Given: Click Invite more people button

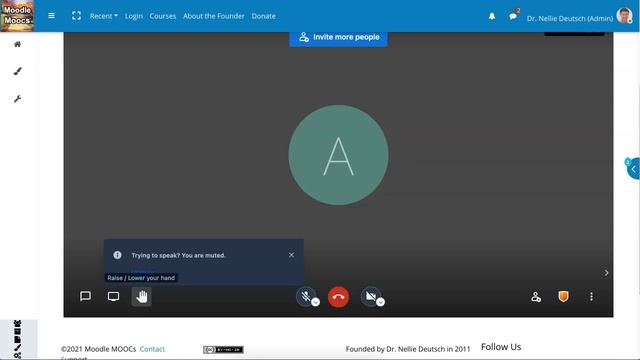Looking at the screenshot, I should (338, 38).
